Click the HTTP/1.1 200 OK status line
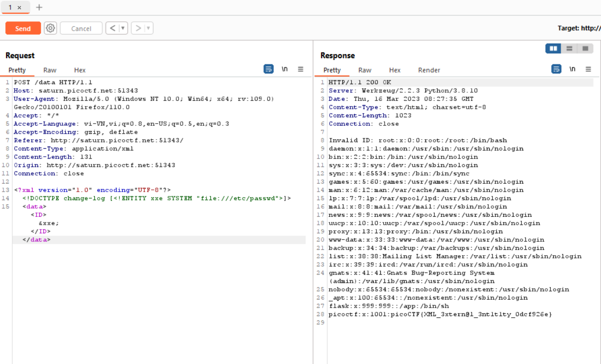 [360, 82]
